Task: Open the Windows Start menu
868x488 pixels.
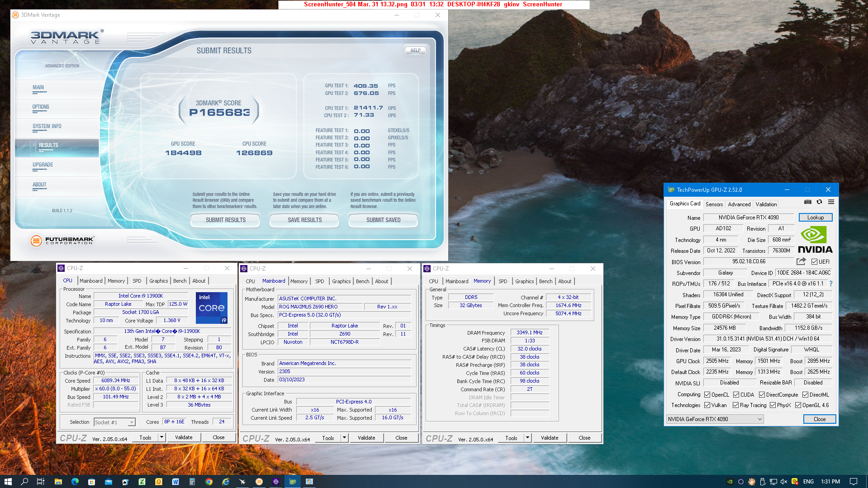Action: coord(8,482)
